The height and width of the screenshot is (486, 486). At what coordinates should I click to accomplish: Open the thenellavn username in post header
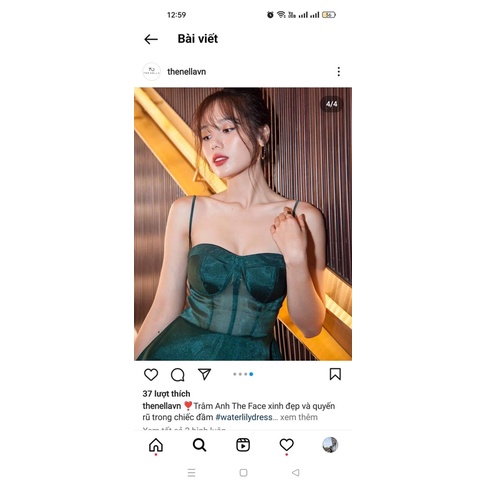[186, 72]
